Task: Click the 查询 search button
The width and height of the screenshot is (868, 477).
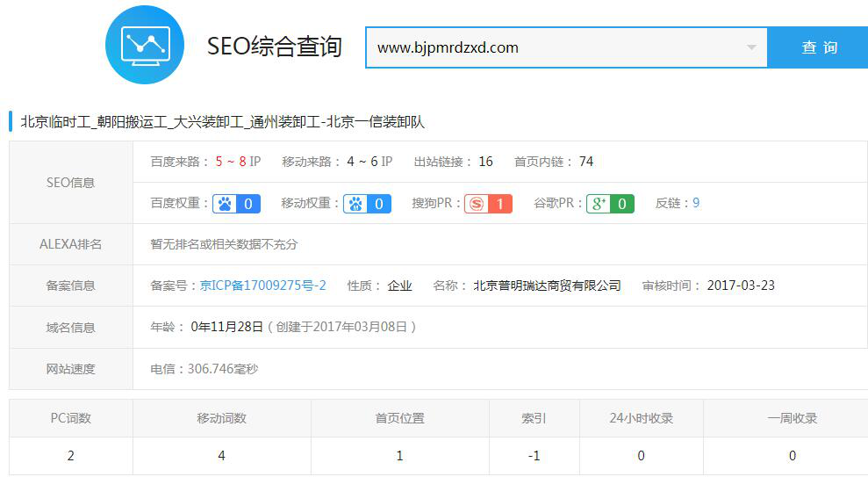Action: click(818, 47)
